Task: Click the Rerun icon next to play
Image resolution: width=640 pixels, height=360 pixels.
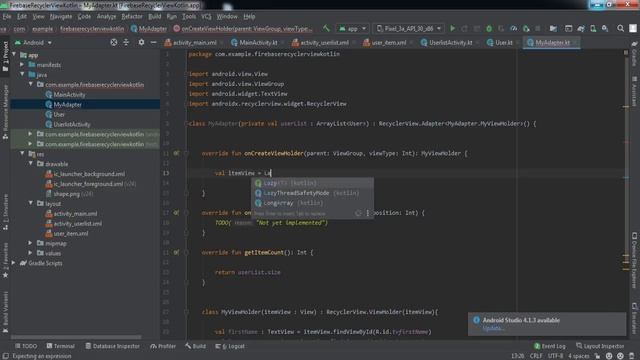Action: click(464, 28)
